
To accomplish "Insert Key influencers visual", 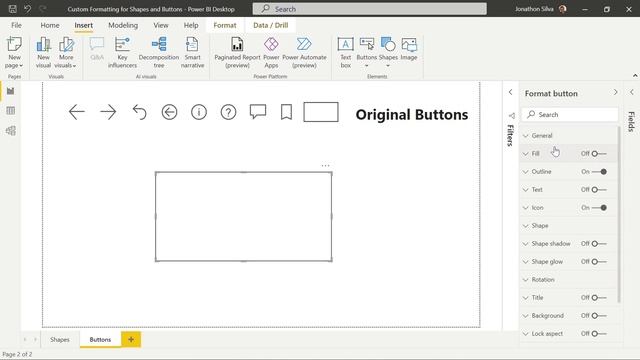I will click(x=122, y=53).
